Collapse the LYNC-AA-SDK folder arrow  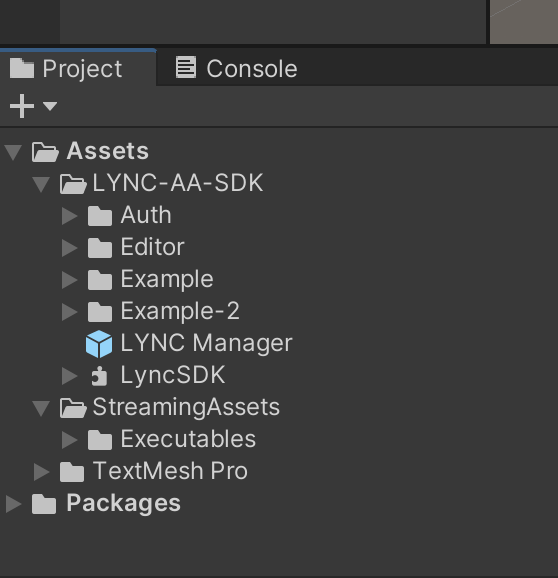[41, 184]
